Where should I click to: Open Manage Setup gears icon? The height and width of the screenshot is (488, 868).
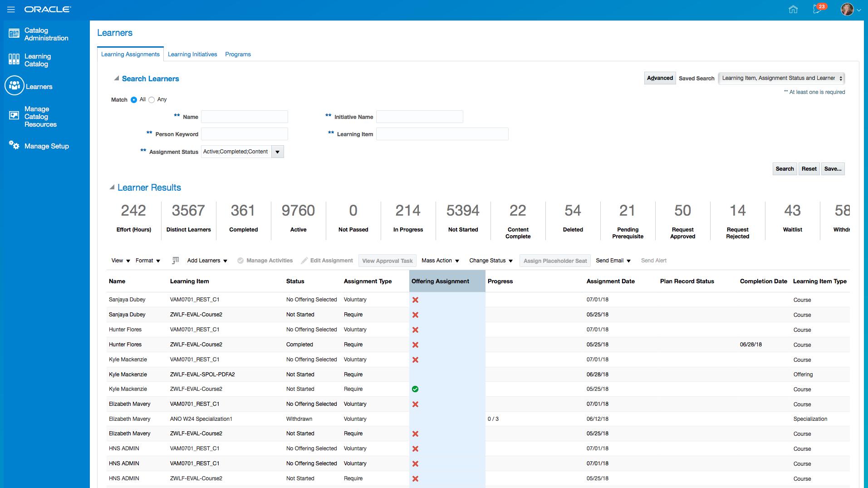(x=14, y=145)
